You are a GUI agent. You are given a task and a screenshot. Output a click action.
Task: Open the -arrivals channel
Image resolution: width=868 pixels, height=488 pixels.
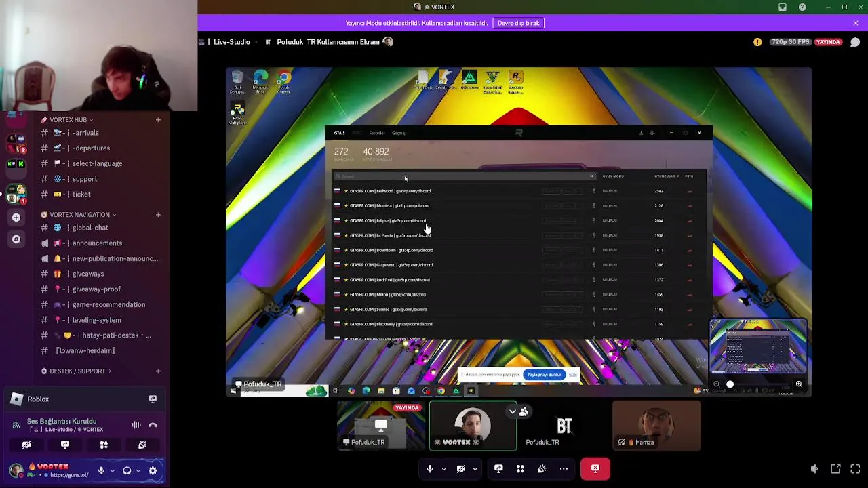point(85,133)
